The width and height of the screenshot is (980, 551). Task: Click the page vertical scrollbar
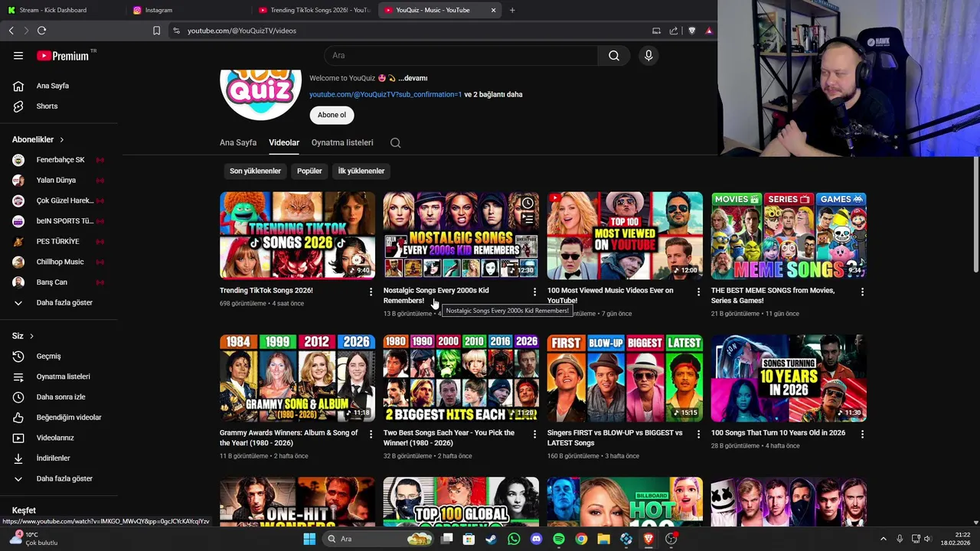click(975, 214)
